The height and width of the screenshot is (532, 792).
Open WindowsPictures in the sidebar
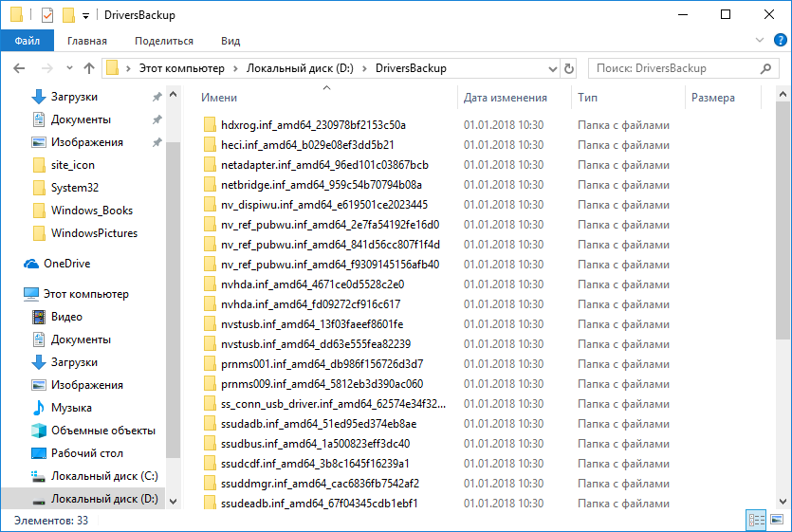pyautogui.click(x=94, y=233)
